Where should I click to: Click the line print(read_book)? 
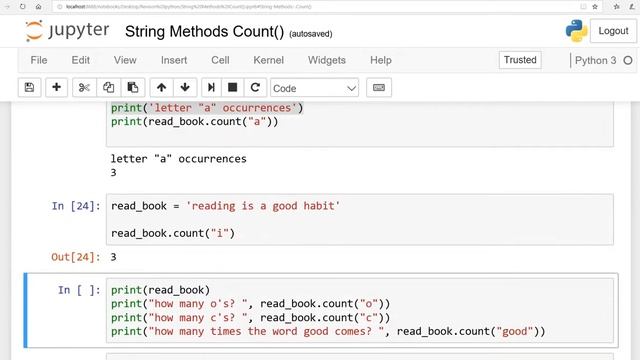click(x=160, y=290)
